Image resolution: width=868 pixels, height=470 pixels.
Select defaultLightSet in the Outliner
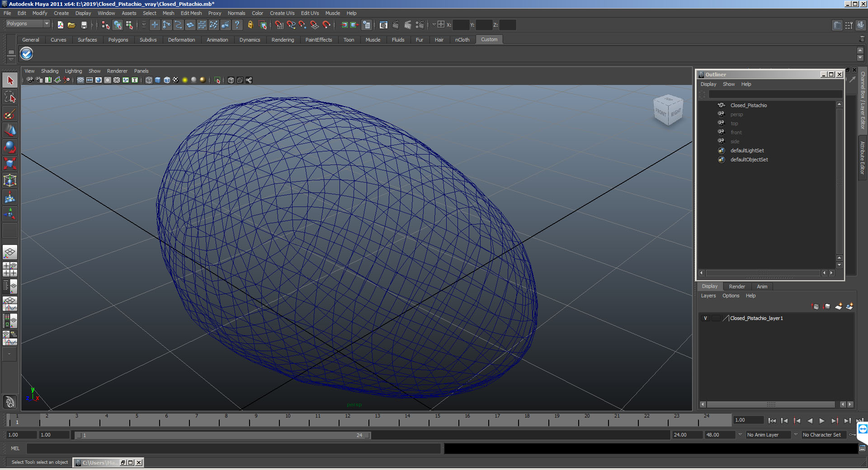tap(747, 150)
